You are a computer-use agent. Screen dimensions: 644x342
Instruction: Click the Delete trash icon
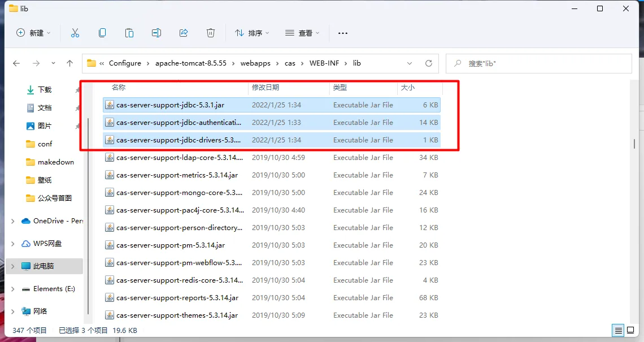tap(211, 33)
